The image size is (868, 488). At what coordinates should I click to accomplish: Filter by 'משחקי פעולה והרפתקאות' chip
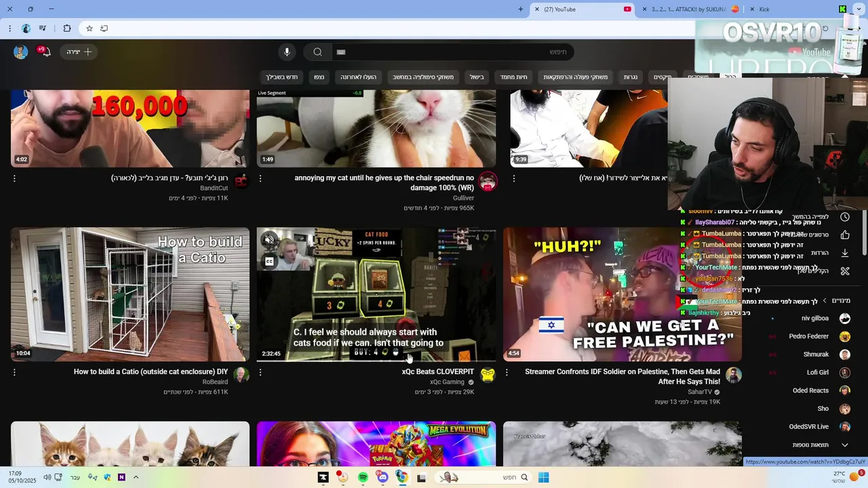pos(575,77)
